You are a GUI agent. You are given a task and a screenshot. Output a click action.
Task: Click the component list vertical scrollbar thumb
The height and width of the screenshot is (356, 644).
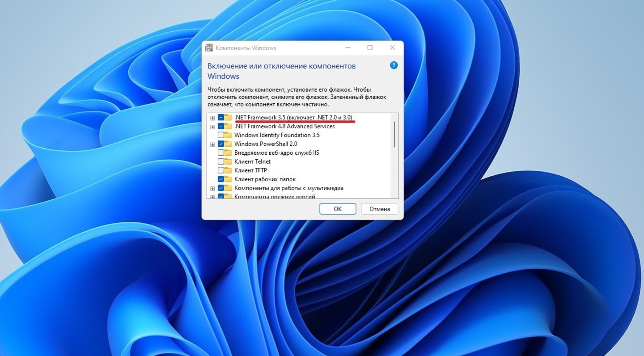394,134
